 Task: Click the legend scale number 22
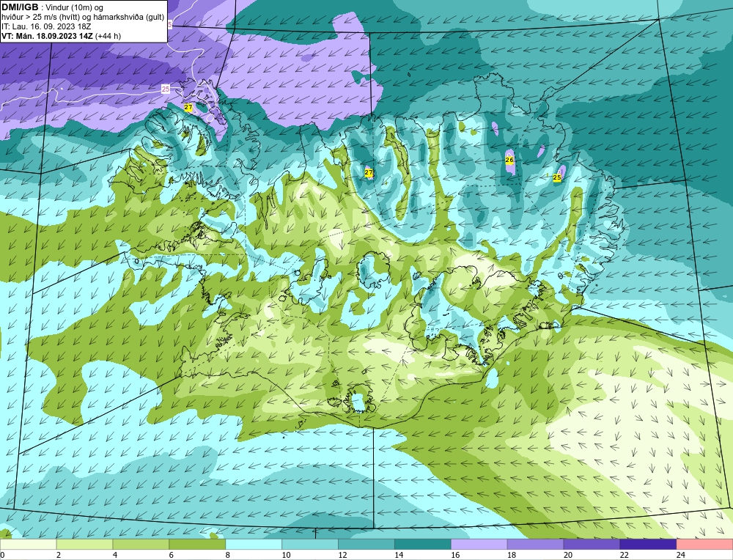[x=625, y=555]
